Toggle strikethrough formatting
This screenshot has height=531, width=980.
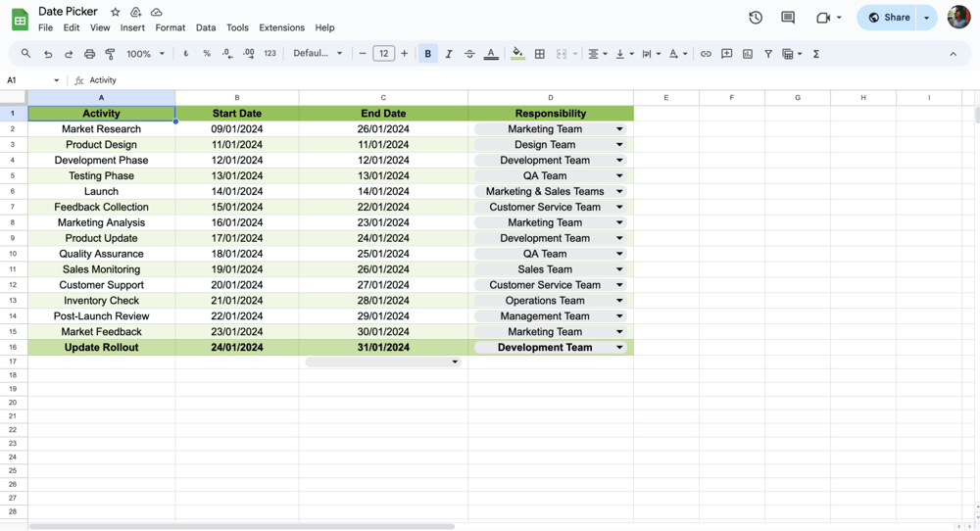pyautogui.click(x=469, y=54)
